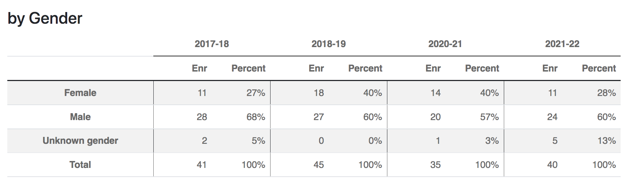Click the "by Gender" heading
Viewport: 644px width, 192px height.
[45, 18]
